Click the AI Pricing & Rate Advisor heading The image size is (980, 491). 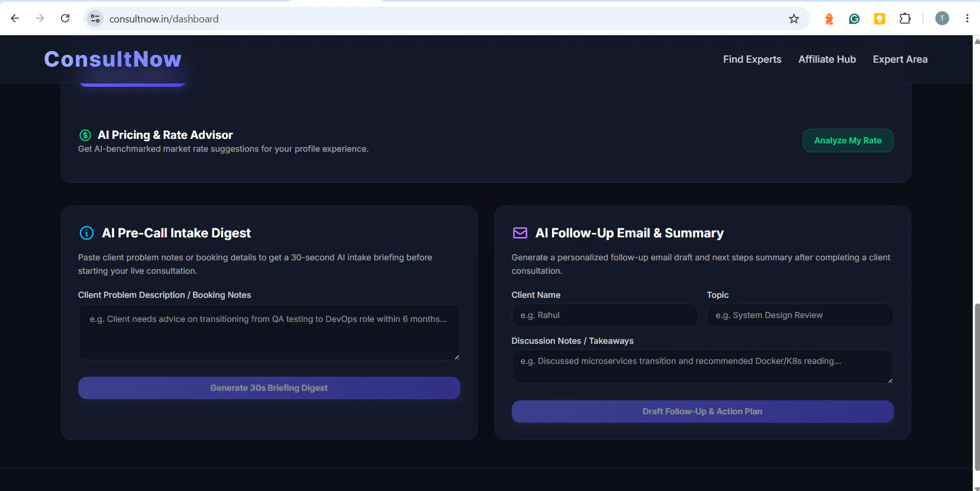[165, 135]
